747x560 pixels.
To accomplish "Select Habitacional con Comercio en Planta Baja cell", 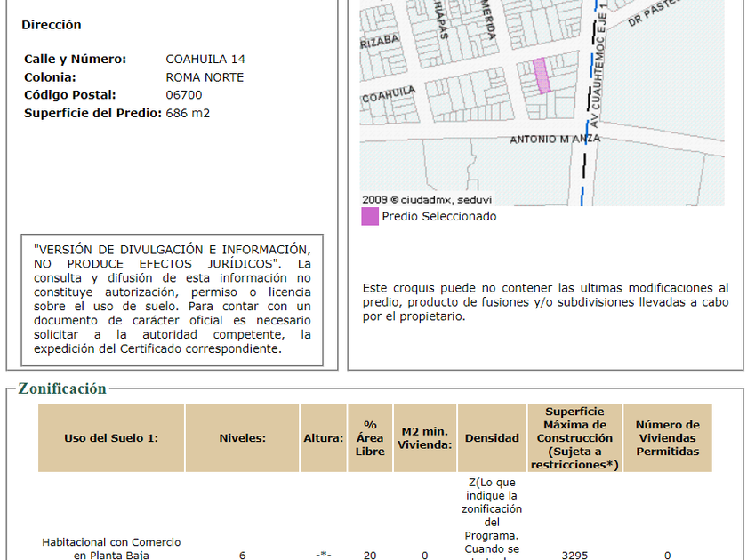I will click(x=111, y=548).
